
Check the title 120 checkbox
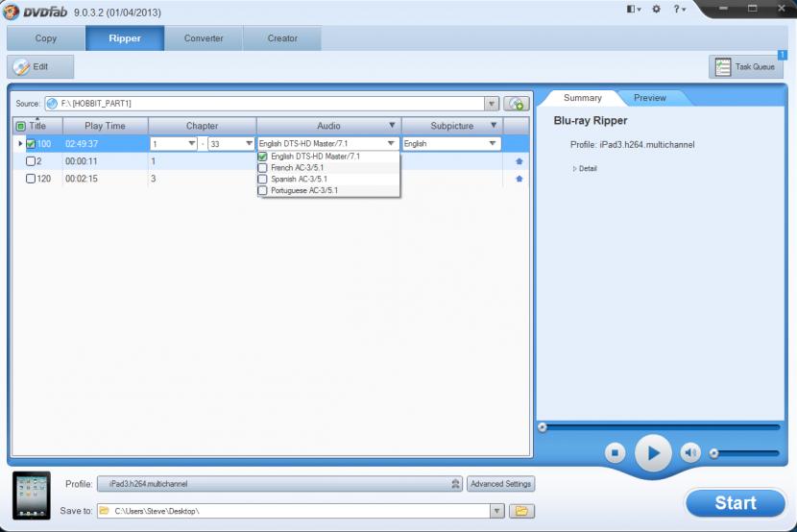[x=31, y=179]
